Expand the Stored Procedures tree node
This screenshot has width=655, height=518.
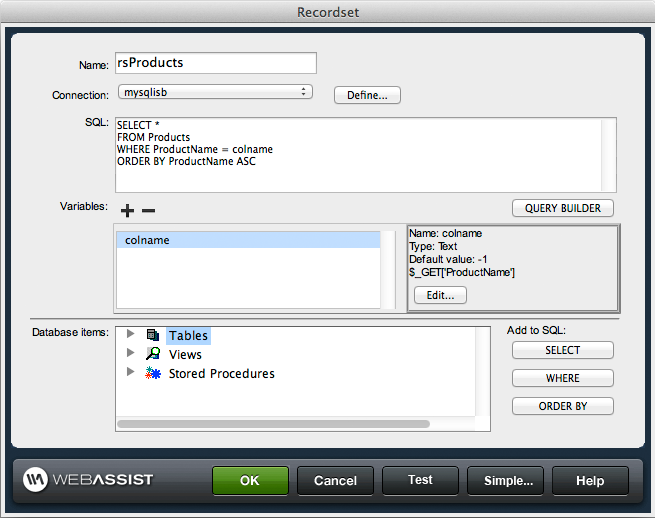130,371
